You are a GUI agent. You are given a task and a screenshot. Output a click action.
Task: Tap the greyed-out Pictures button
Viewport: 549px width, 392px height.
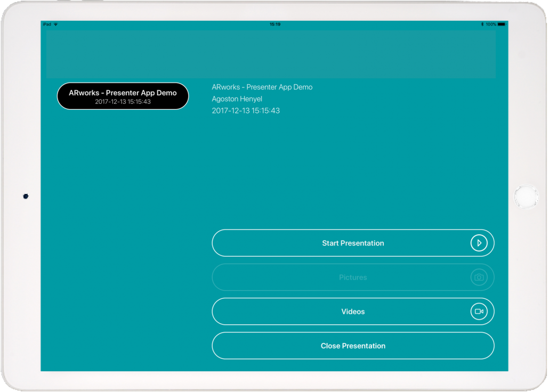(353, 277)
